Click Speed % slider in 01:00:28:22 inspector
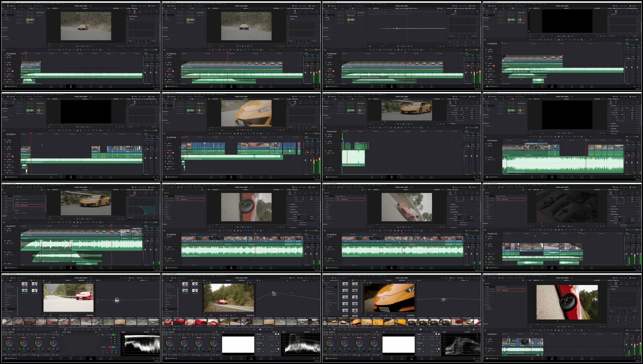This screenshot has width=643, height=364. coord(464,216)
